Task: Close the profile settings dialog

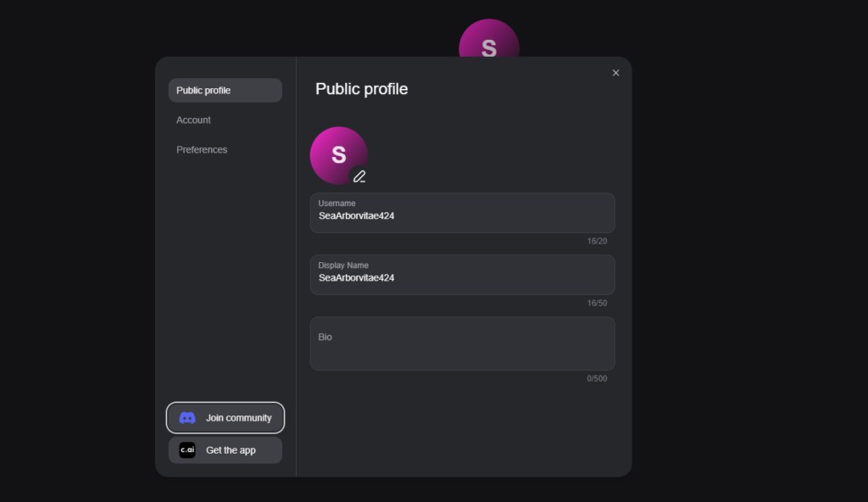Action: point(615,73)
